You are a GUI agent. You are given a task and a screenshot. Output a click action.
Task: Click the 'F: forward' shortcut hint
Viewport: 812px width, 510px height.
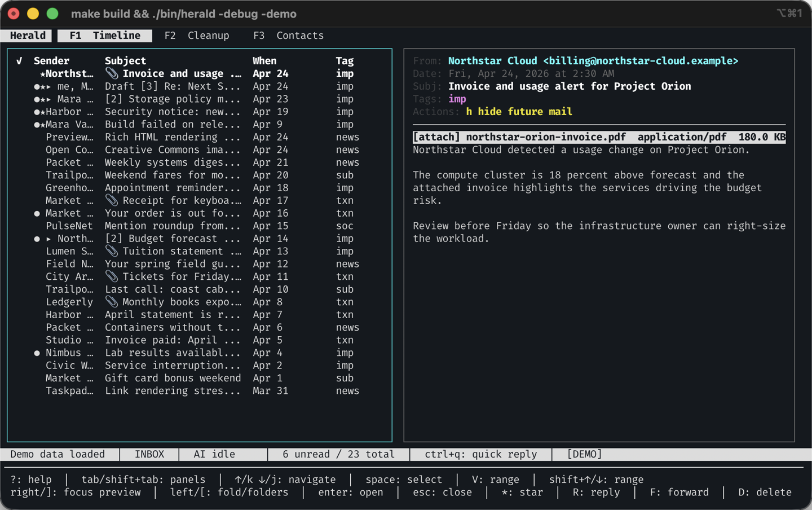click(x=679, y=493)
